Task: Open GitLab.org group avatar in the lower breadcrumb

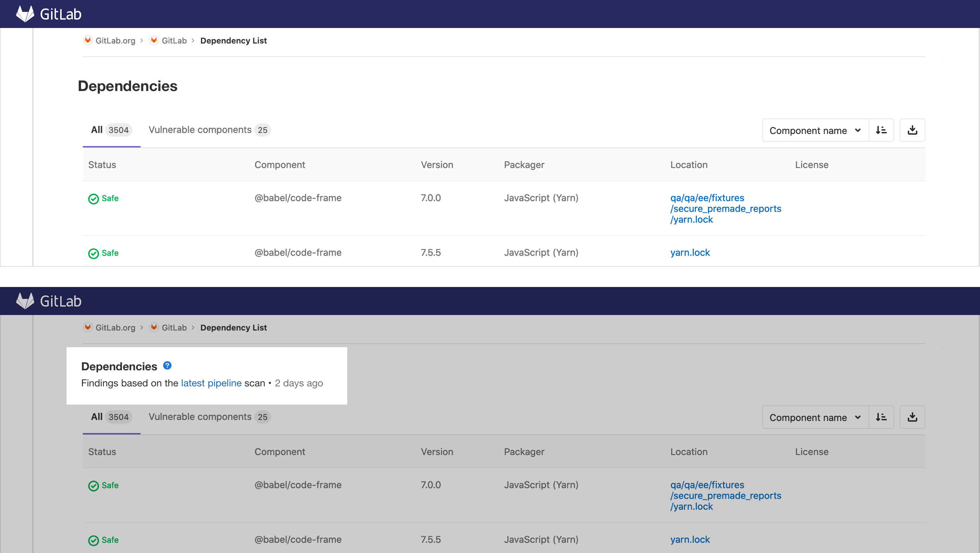Action: coord(88,328)
